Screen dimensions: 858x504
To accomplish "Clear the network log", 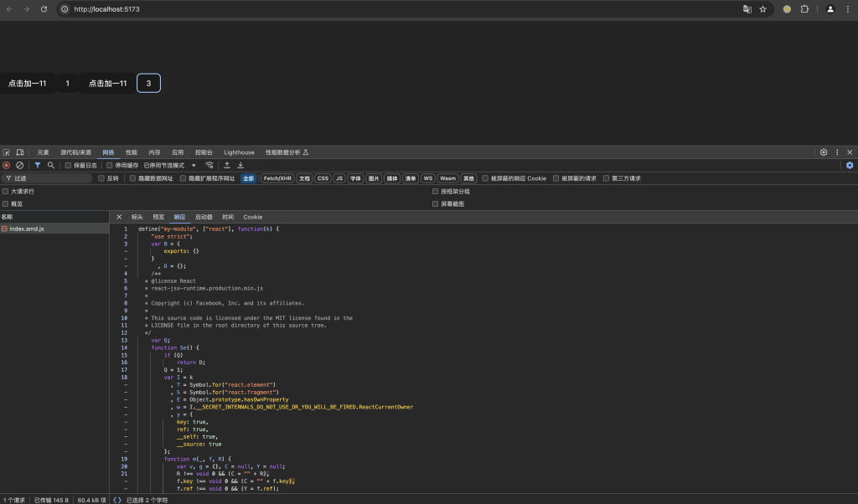I will 20,165.
